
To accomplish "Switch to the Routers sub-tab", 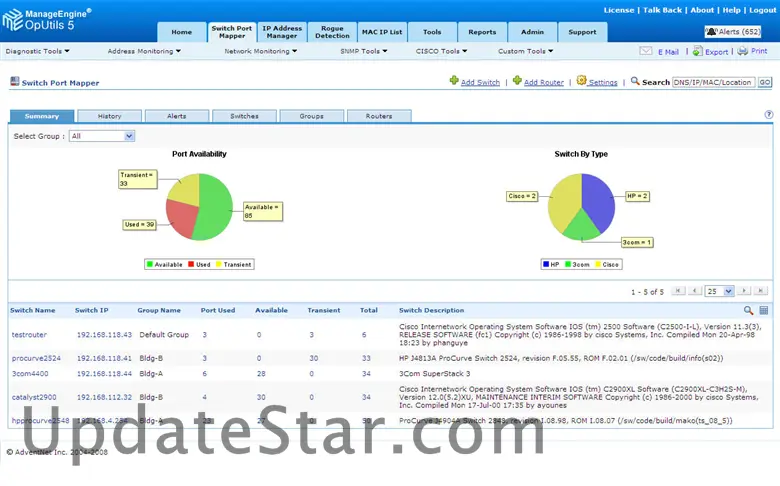I will [x=379, y=116].
